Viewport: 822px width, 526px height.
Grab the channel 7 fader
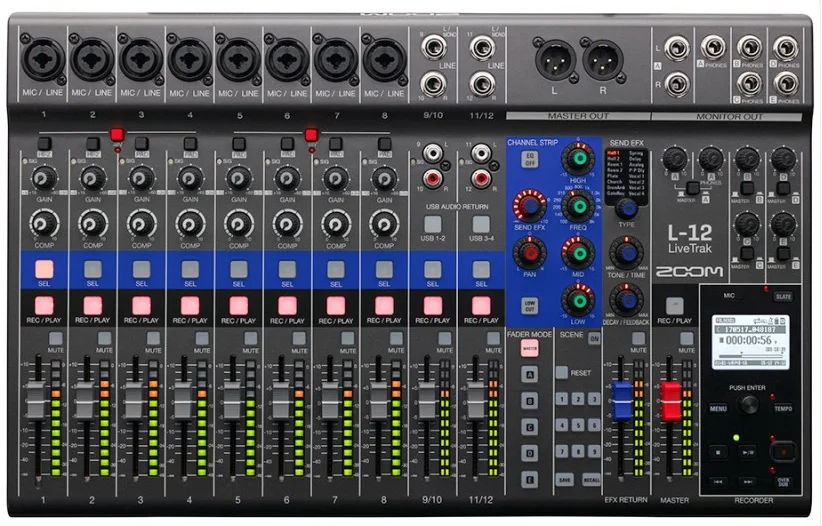(x=330, y=401)
